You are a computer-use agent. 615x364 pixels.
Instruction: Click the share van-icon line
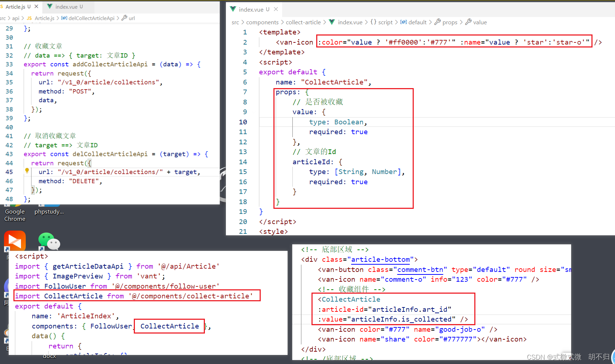(422, 339)
